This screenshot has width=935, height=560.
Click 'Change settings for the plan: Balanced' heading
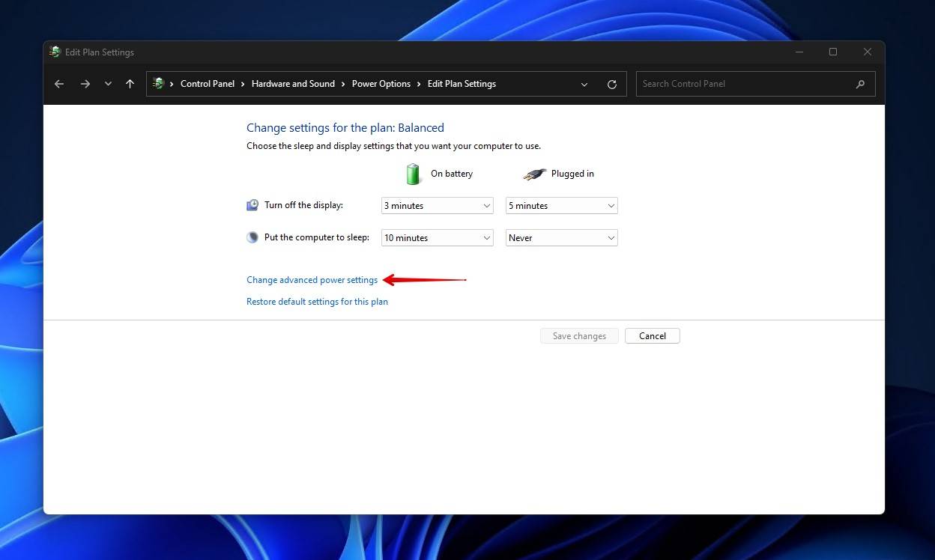point(345,128)
